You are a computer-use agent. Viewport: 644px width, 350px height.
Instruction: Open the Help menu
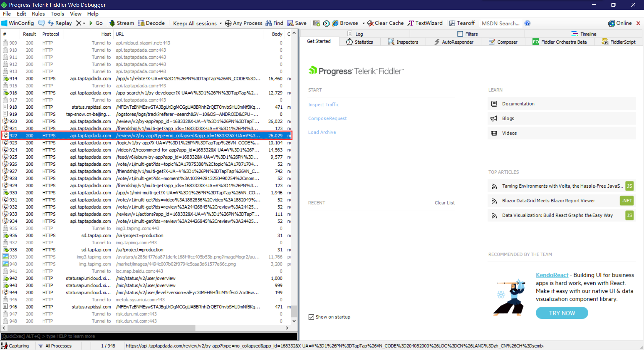93,14
